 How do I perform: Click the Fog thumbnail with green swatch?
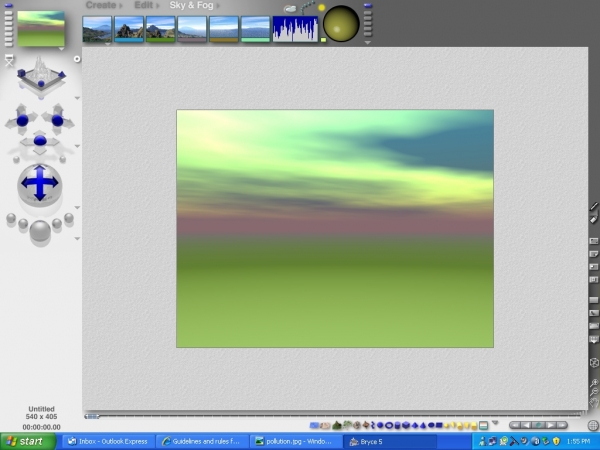pyautogui.click(x=161, y=29)
